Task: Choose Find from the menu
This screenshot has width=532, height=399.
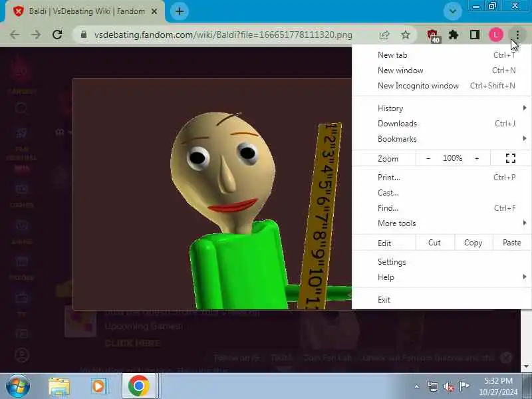Action: tap(442, 208)
